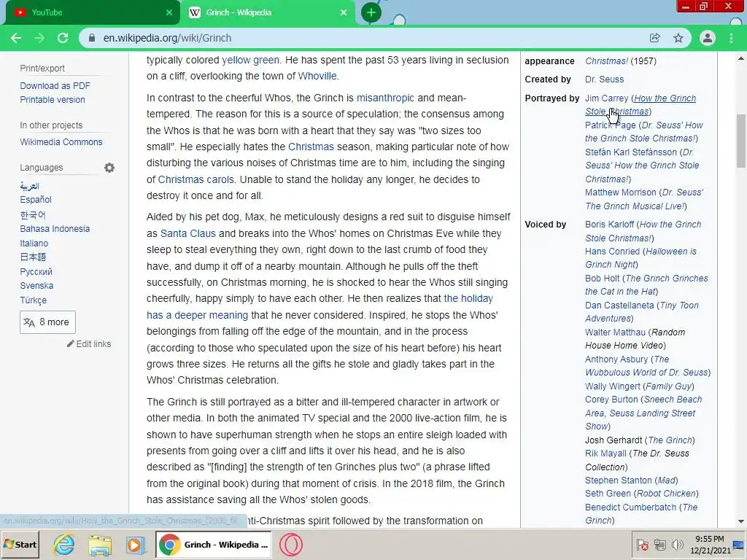
Task: Open the Seth Green link
Action: point(608,494)
